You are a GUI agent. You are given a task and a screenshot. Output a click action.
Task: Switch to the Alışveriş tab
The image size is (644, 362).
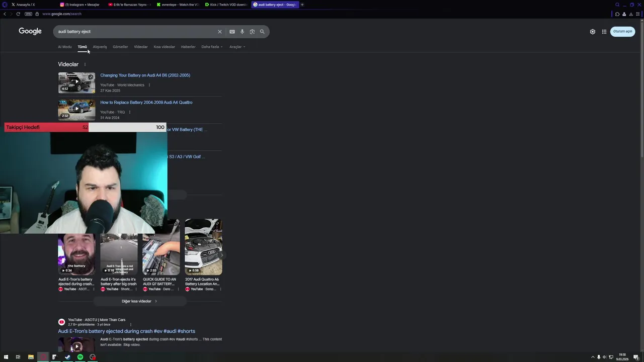point(100,47)
